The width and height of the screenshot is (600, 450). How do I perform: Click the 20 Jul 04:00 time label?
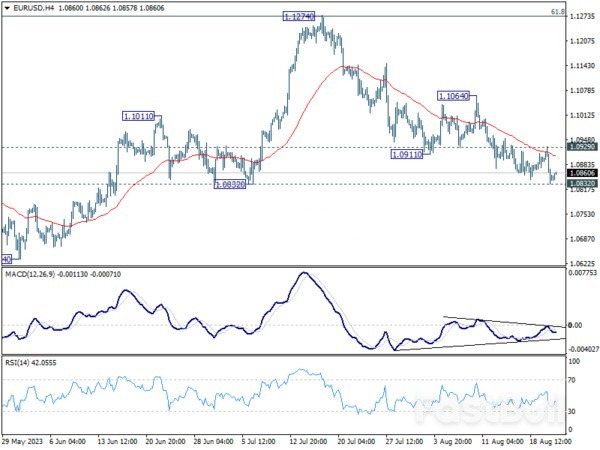click(357, 442)
